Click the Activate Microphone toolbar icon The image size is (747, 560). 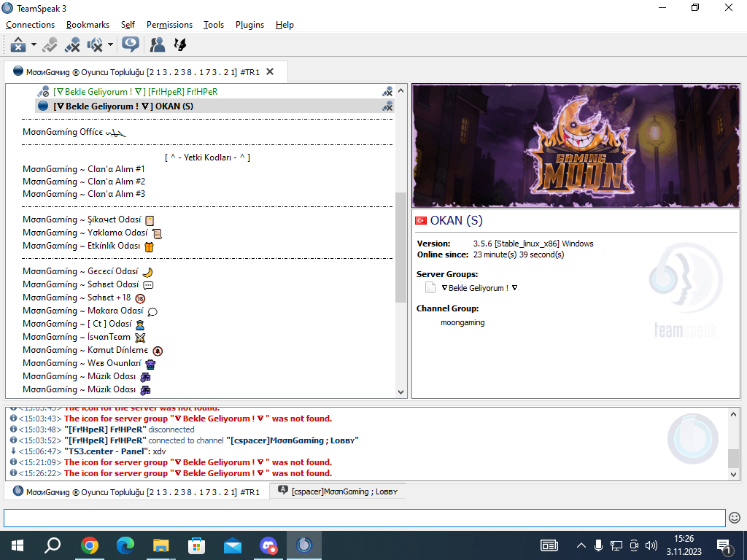50,44
